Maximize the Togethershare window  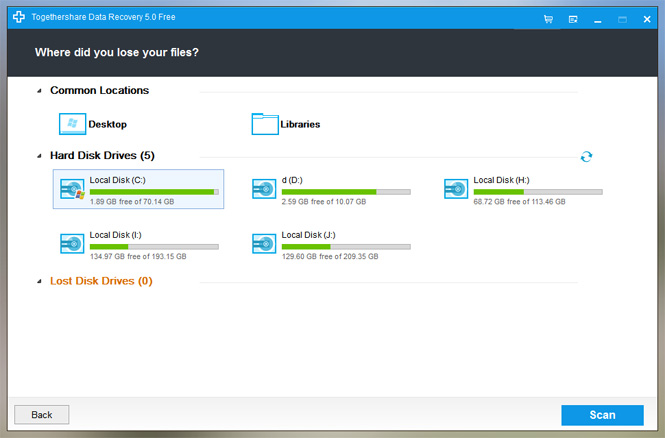tap(622, 19)
